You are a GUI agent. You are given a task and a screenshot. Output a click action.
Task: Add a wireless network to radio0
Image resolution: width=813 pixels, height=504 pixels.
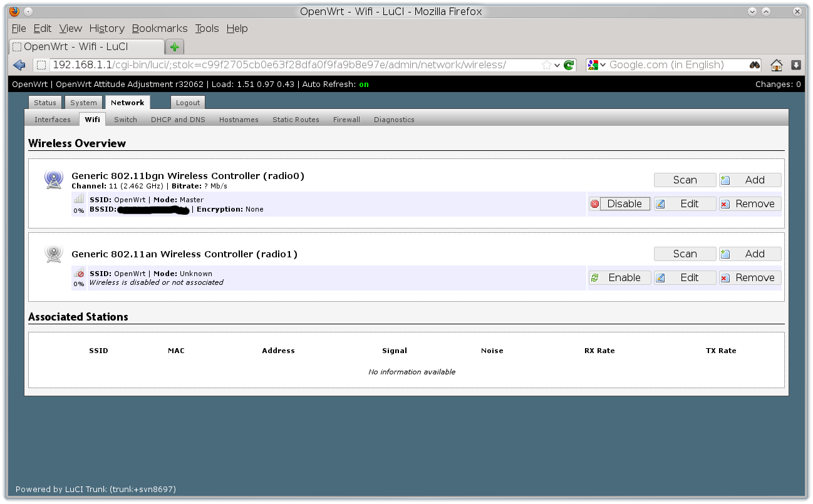[750, 180]
